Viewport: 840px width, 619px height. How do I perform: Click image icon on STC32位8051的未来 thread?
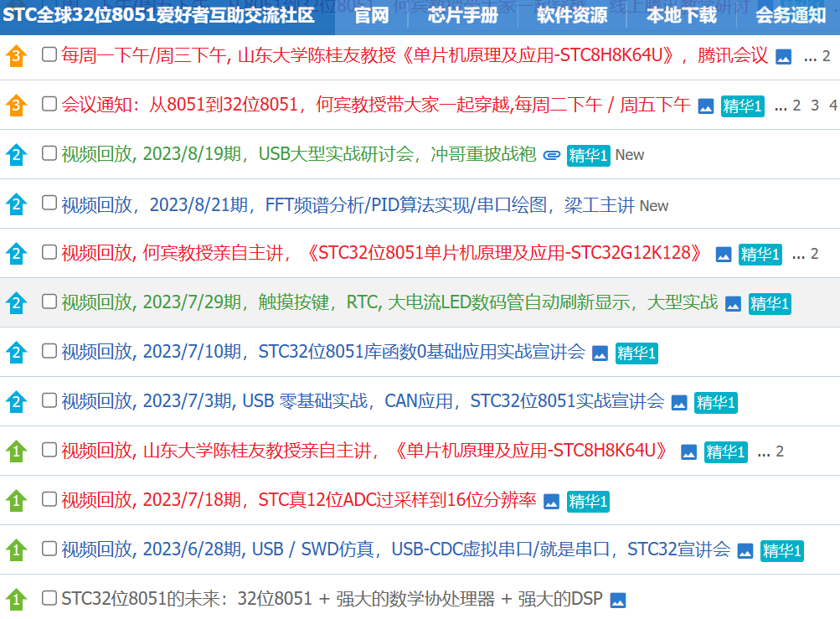pos(618,601)
